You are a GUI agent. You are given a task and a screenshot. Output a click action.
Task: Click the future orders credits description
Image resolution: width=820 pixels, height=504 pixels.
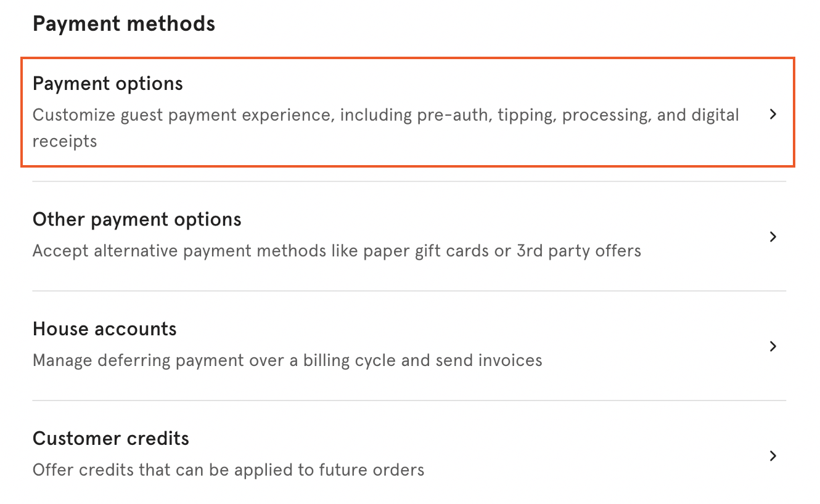(x=228, y=469)
